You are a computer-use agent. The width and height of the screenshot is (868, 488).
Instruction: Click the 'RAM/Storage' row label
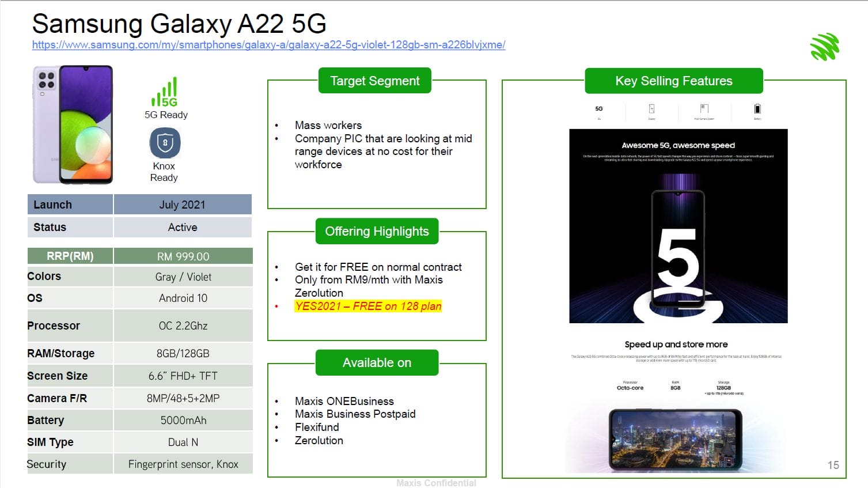pos(70,353)
